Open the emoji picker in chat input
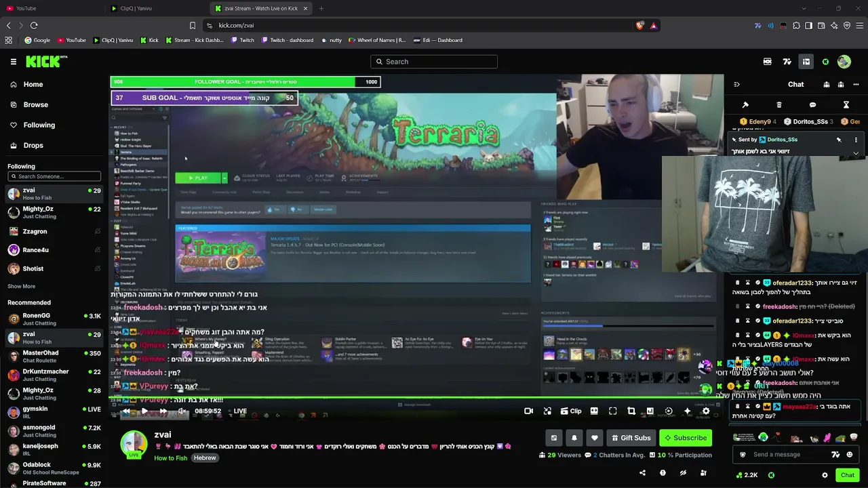 pos(849,454)
